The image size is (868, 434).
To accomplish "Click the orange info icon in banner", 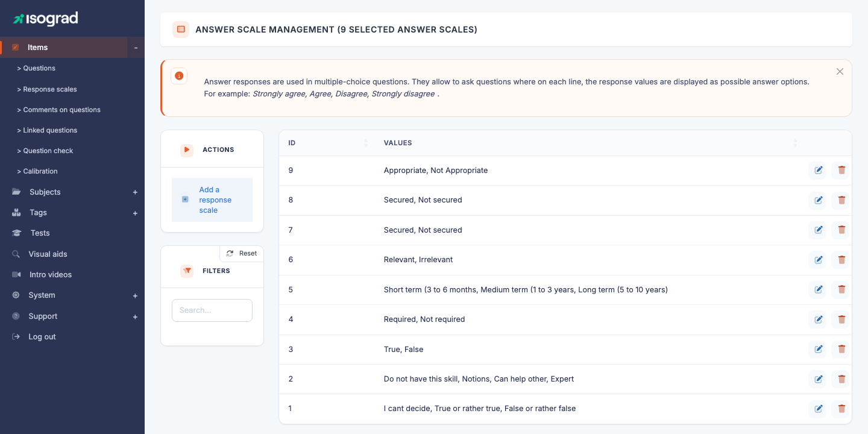I will tap(179, 76).
